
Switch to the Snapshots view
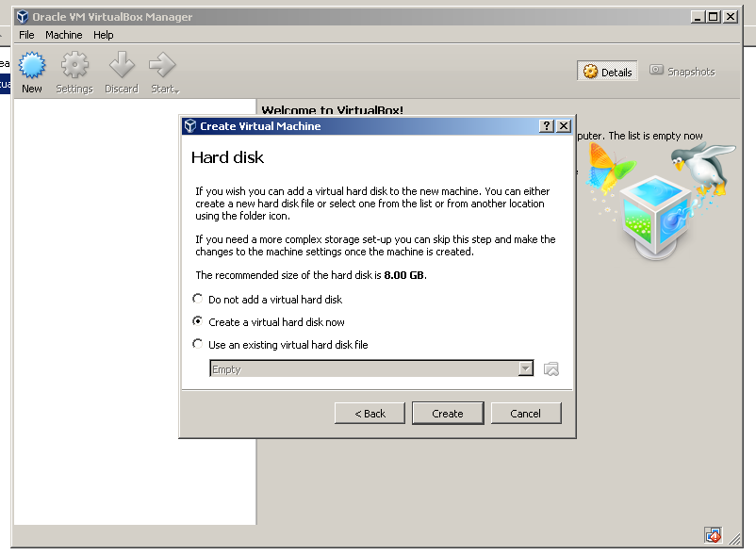tap(682, 72)
